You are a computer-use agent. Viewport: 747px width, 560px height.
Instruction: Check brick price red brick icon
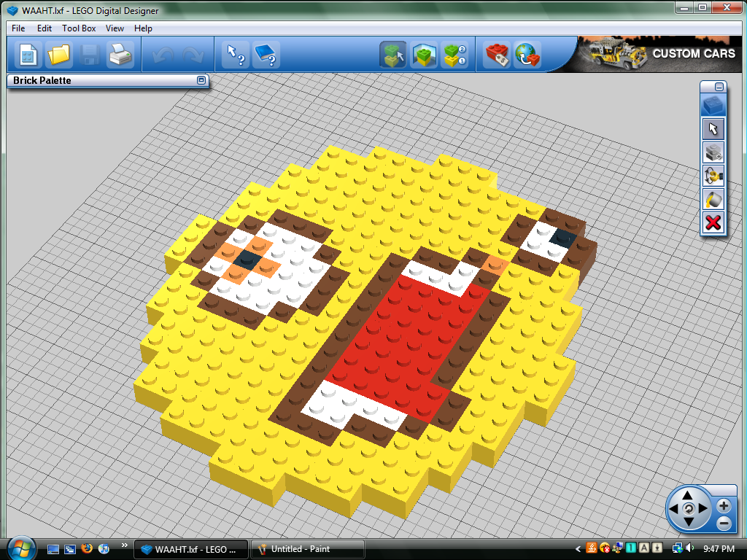[498, 55]
